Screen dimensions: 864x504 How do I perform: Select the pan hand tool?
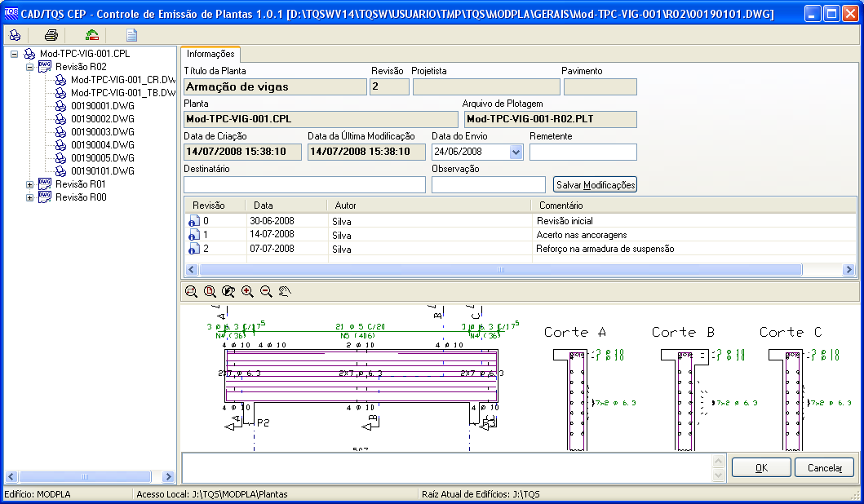tap(285, 291)
